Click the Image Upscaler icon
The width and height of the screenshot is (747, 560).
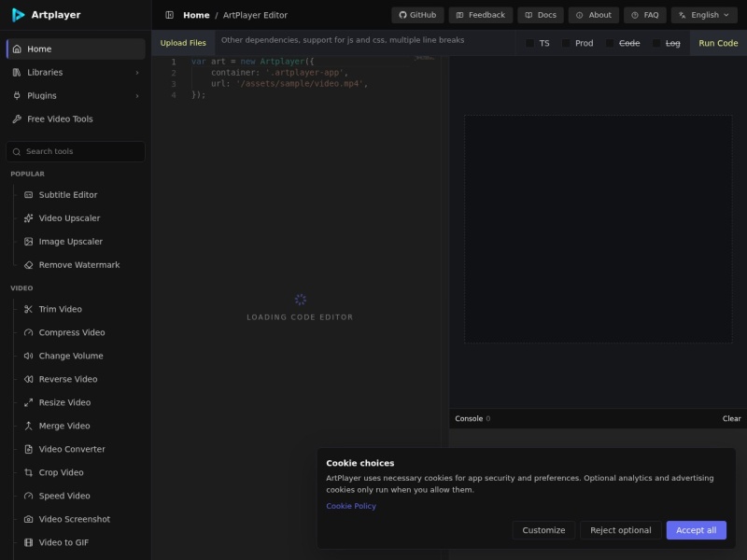tap(29, 242)
